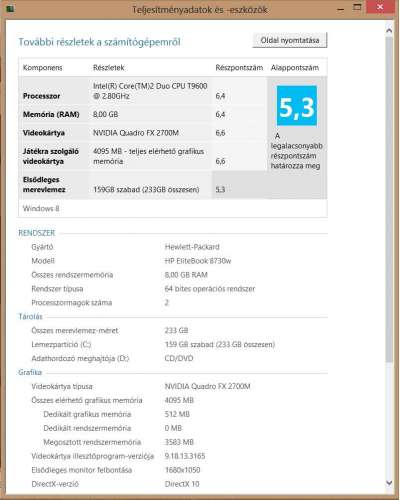The width and height of the screenshot is (400, 500).
Task: Click the CD/DVD drive value
Action: [x=179, y=358]
